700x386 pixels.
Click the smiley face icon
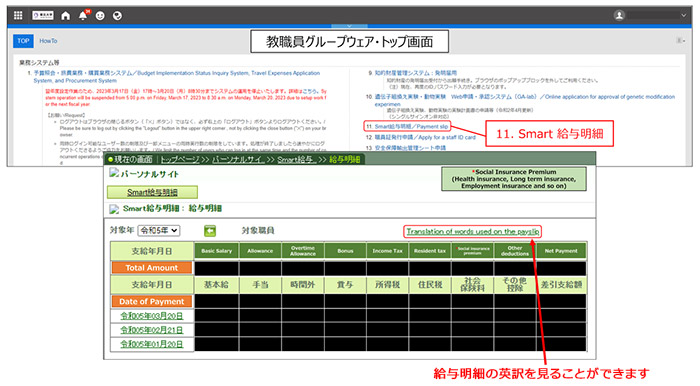100,16
